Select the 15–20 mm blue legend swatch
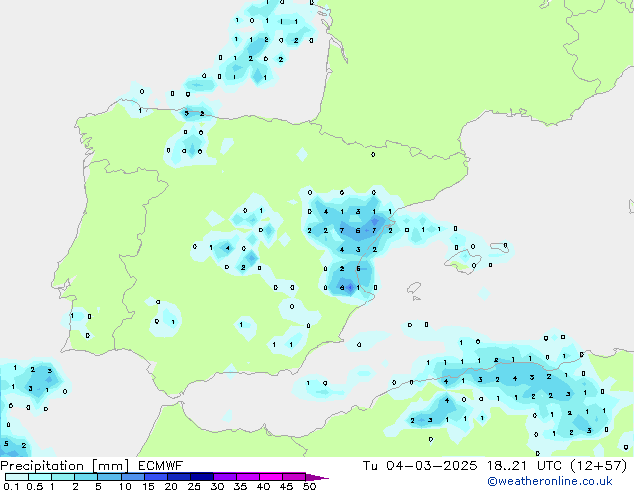 (x=156, y=477)
